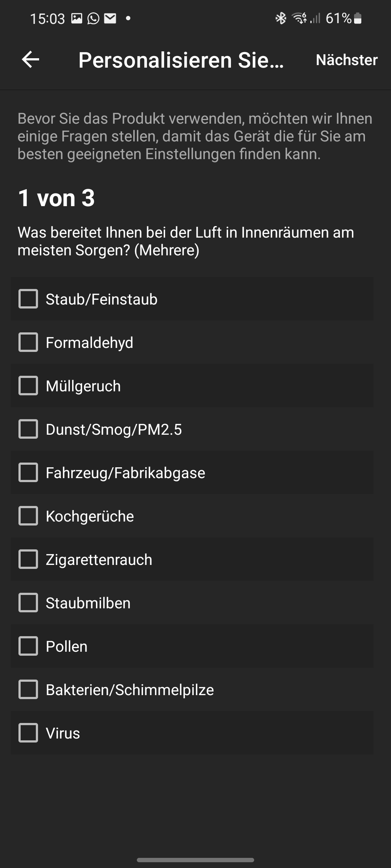Tick the Virus checkbox
The image size is (391, 868).
click(x=28, y=733)
